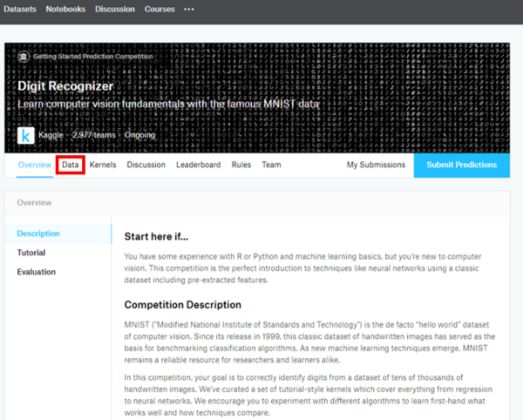Screen dimensions: 523x420
Task: Click the Kaggle 'k' logo icon
Action: (x=25, y=135)
